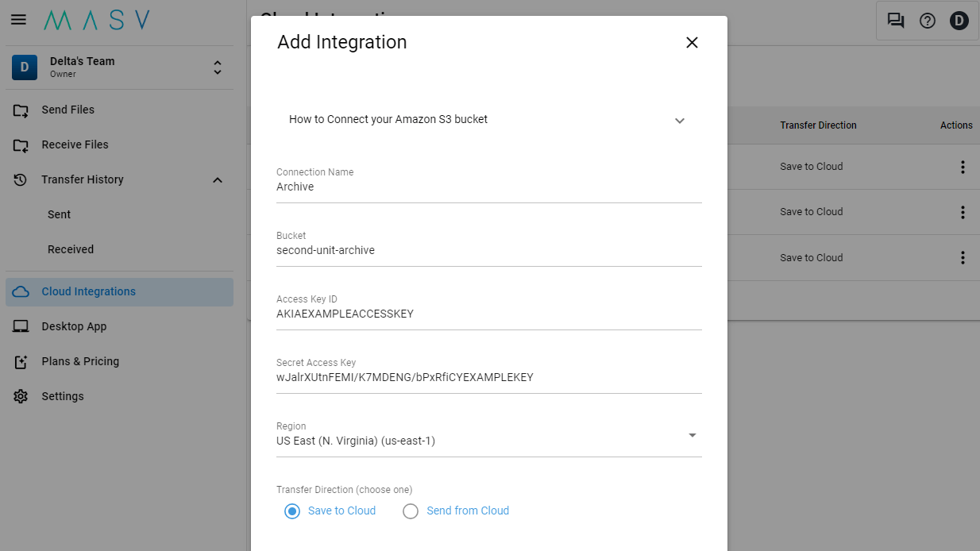Click the Region dropdown arrow
This screenshot has width=980, height=551.
[x=693, y=435]
